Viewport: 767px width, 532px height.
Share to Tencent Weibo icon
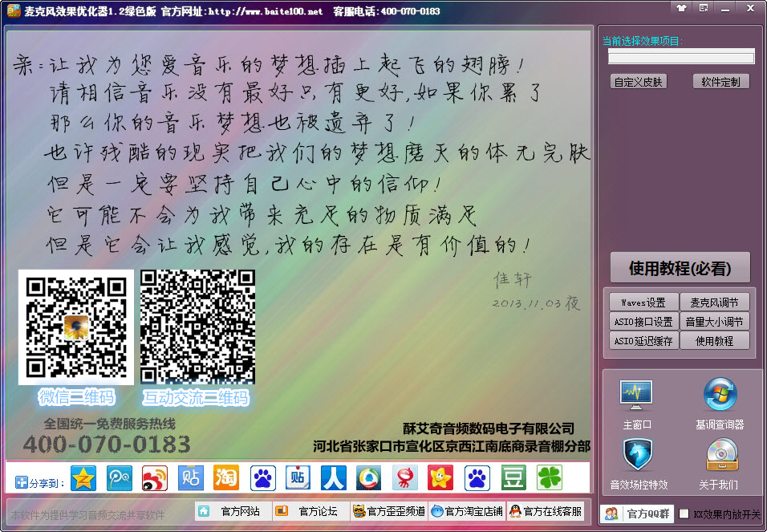coord(369,478)
